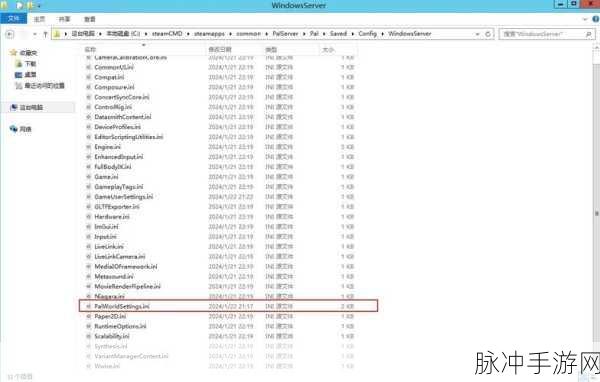Switch to the 主页 ribbon tab
600x382 pixels.
click(x=39, y=19)
